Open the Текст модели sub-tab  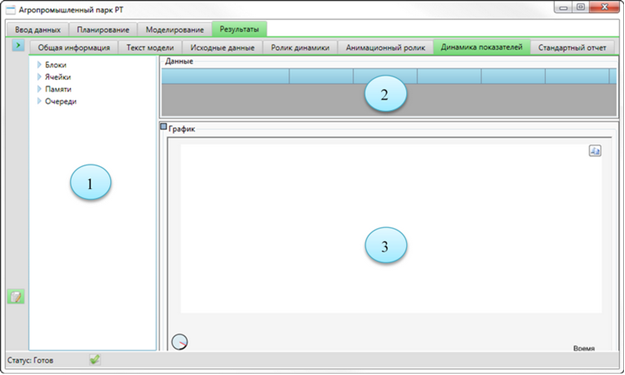(150, 47)
